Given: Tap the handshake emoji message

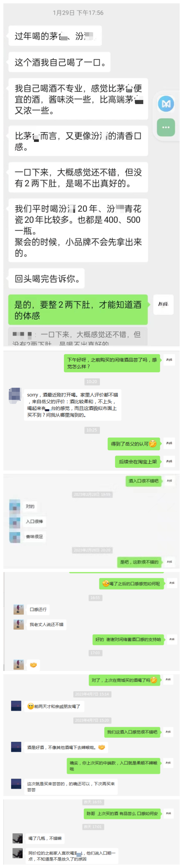Looking at the screenshot, I should (33, 665).
